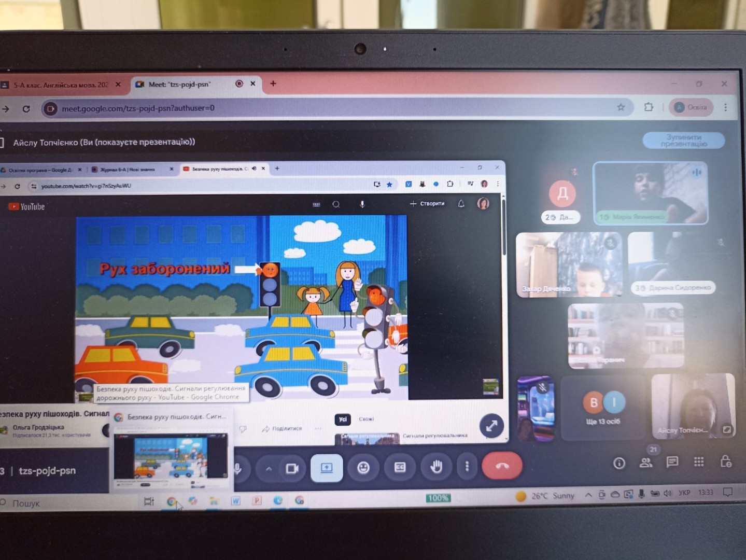This screenshot has width=746, height=560.
Task: Click the Створити button on YouTube
Action: [427, 204]
